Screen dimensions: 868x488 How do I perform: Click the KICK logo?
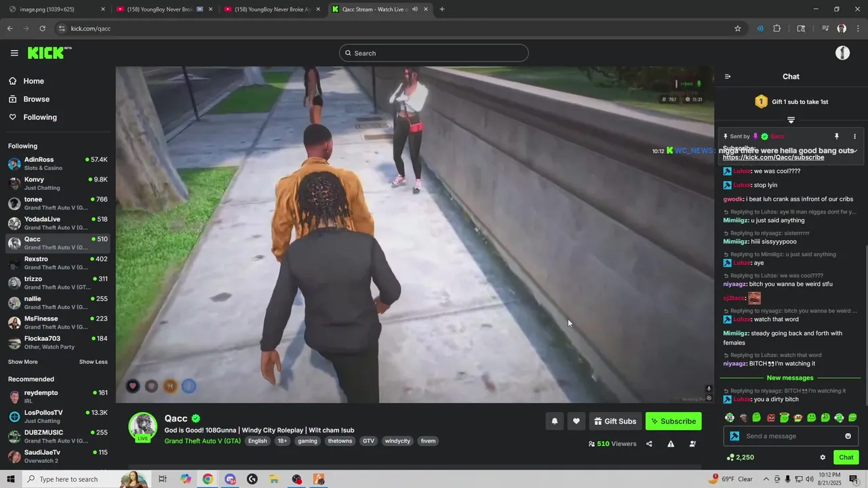tap(50, 53)
